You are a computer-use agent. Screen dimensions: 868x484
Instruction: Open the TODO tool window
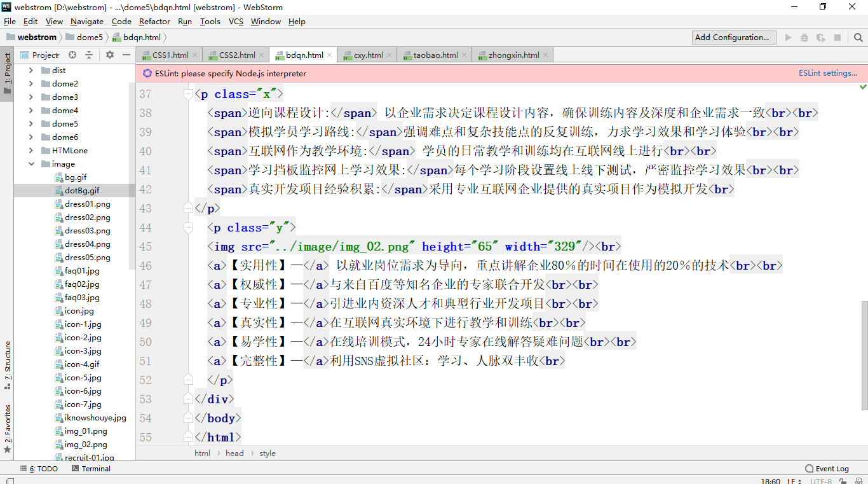pyautogui.click(x=39, y=469)
